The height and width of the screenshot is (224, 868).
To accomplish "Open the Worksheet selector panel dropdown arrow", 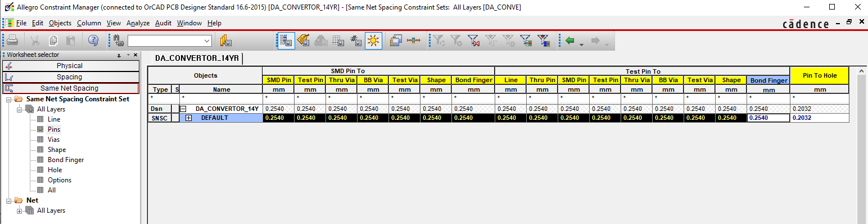I will (128, 55).
